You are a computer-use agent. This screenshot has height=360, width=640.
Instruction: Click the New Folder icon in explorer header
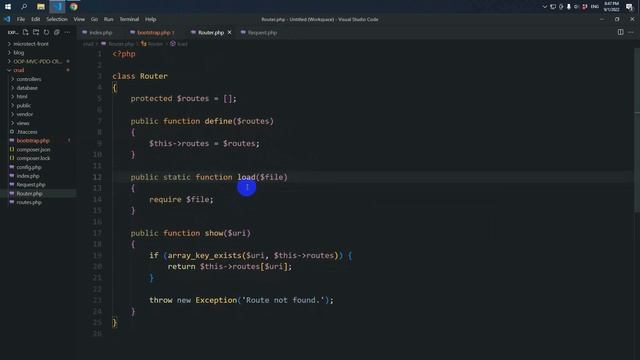(36, 32)
